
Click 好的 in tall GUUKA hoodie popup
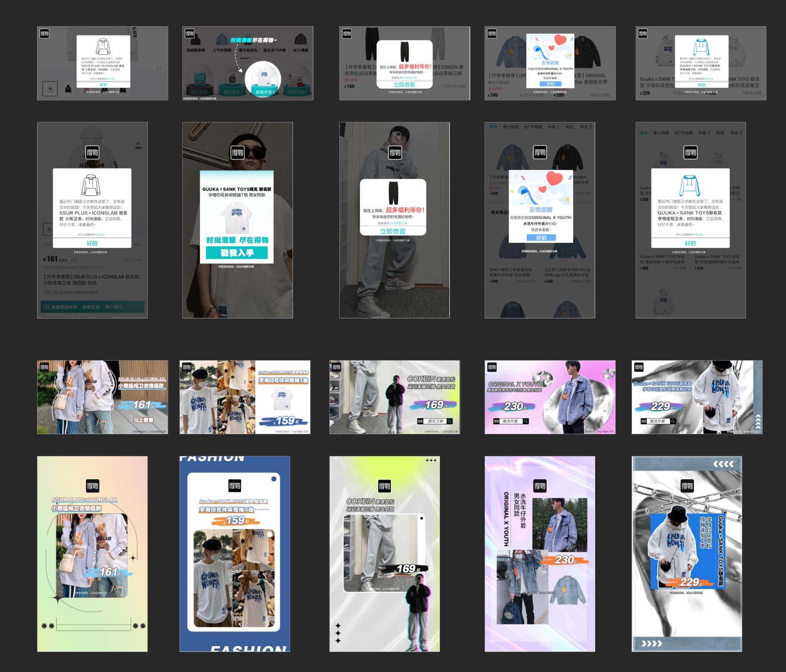coord(690,243)
